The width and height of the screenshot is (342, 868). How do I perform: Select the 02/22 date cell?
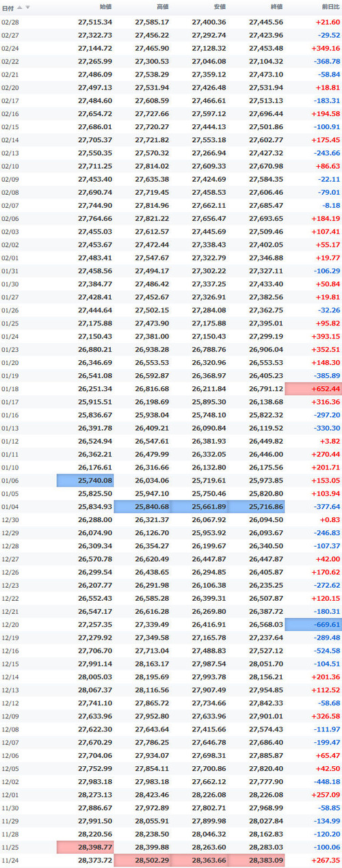[x=11, y=60]
